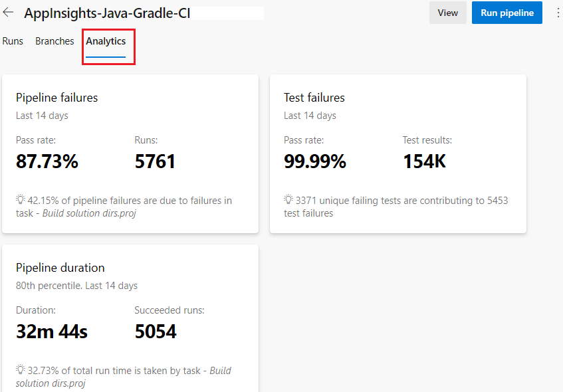Screen dimensions: 563x392
Task: Click the 154K test results value
Action: [424, 161]
